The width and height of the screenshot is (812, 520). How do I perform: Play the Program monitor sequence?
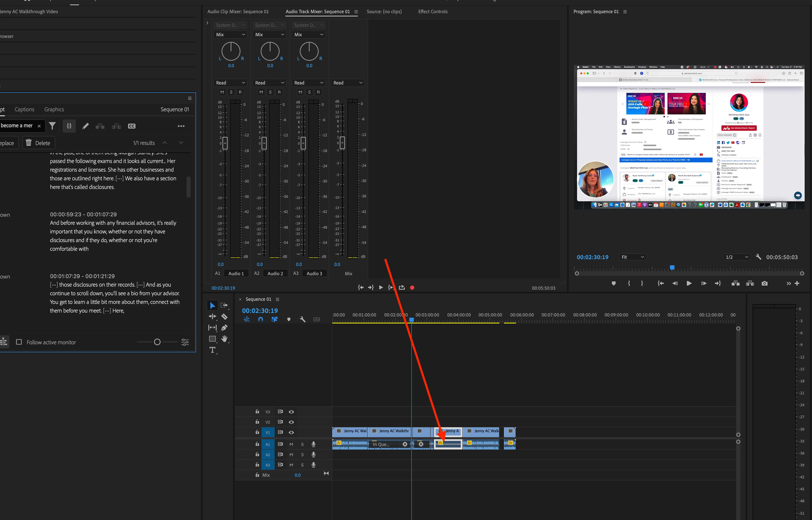[x=689, y=283]
